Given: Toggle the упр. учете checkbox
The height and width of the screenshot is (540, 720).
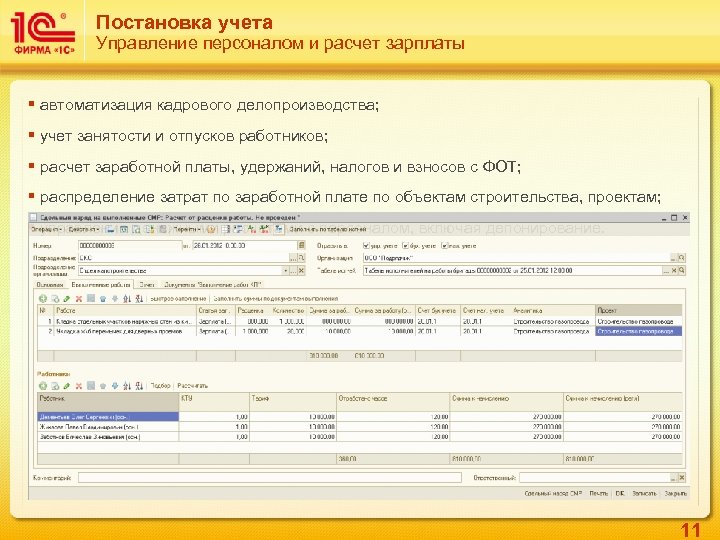Looking at the screenshot, I should click(366, 246).
